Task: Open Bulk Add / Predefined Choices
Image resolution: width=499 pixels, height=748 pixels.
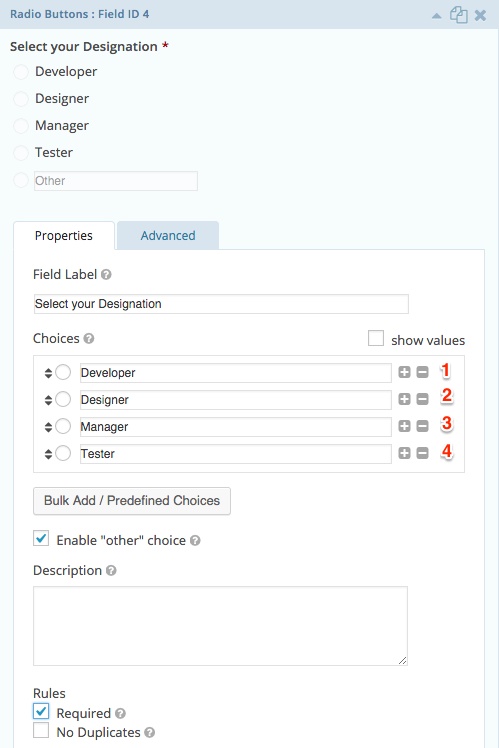Action: [x=132, y=501]
